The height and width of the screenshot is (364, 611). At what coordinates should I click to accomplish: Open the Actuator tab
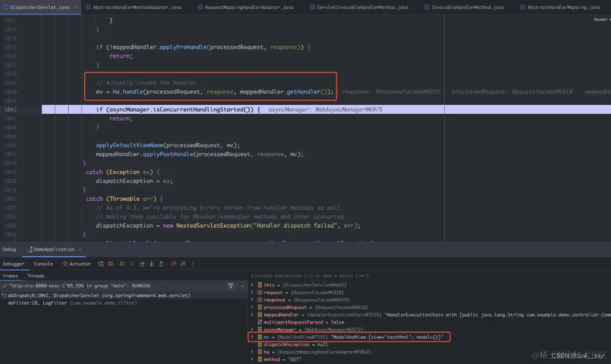(x=77, y=264)
